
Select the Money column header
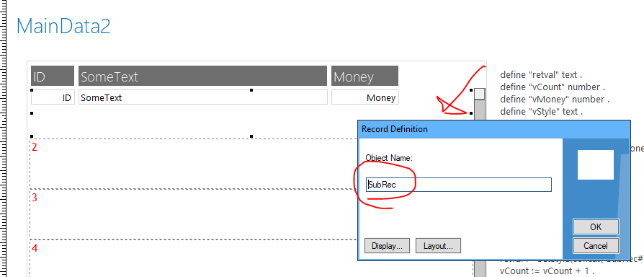(x=365, y=76)
